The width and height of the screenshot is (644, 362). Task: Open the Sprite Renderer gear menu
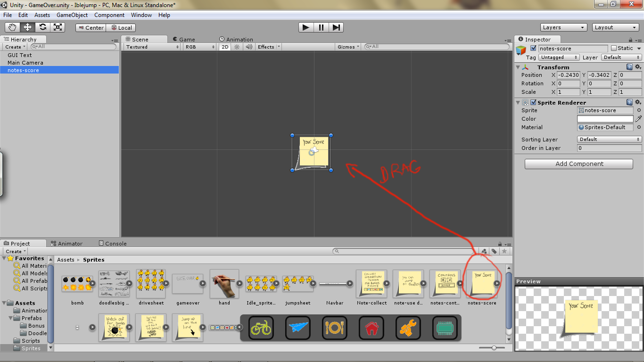tap(638, 102)
